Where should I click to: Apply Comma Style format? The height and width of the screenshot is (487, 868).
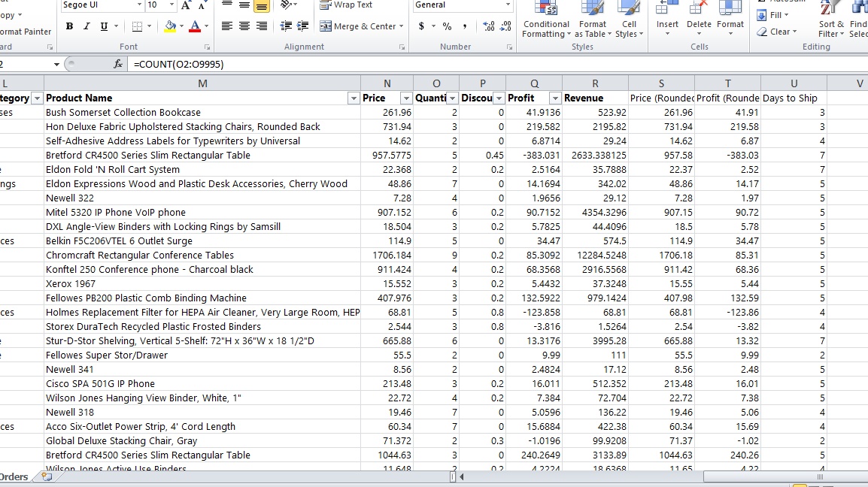[x=464, y=26]
